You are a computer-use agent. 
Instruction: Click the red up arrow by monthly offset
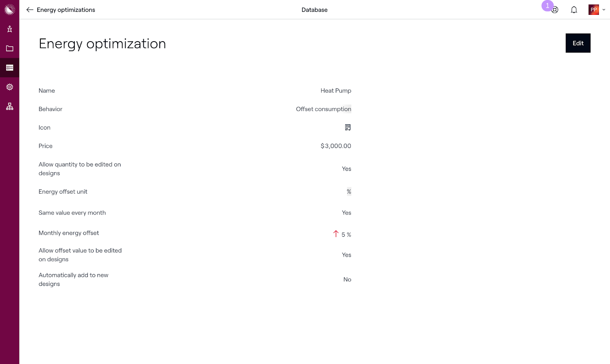[x=336, y=234]
